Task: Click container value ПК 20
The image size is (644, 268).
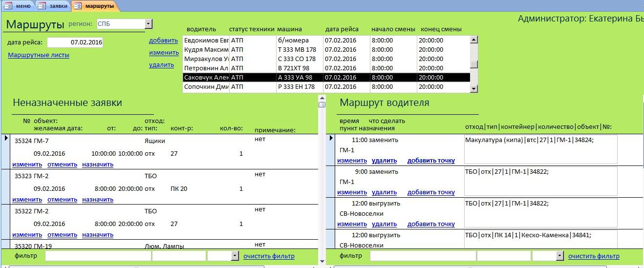Action: 179,189
